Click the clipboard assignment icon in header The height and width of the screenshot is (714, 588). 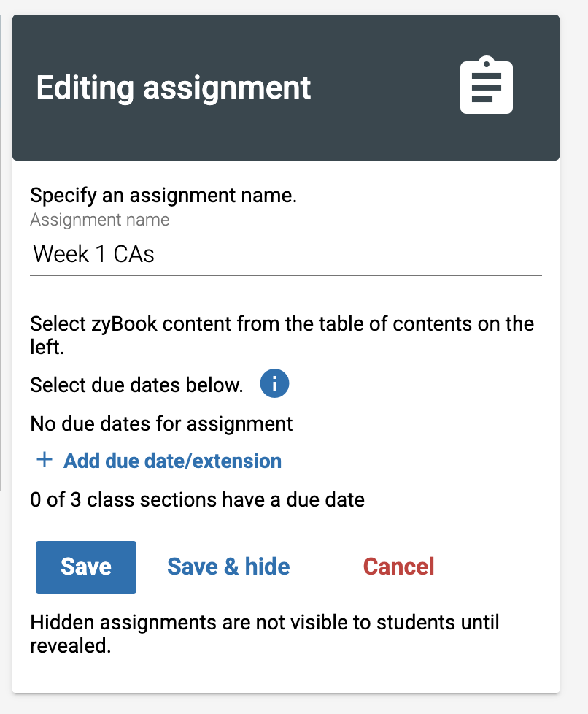point(486,85)
